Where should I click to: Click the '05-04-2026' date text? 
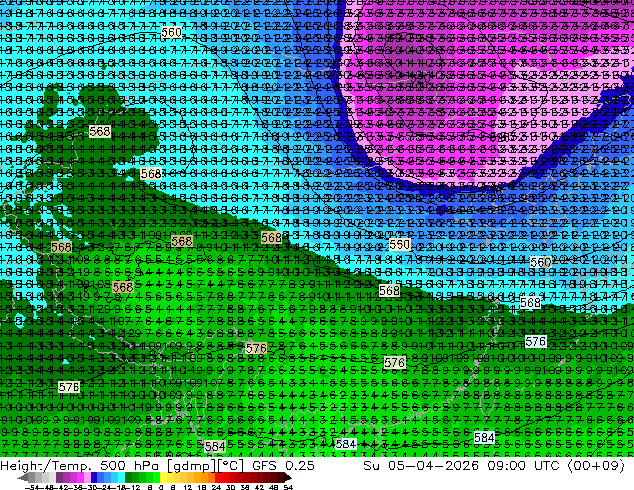click(433, 465)
